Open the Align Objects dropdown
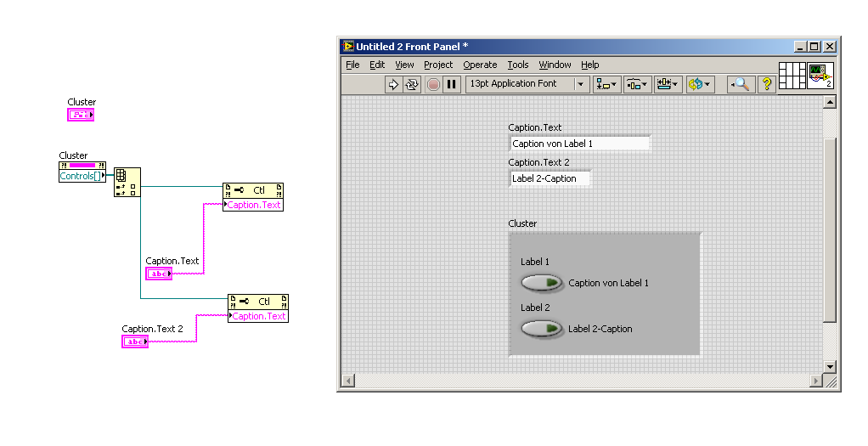This screenshot has height=446, width=868. point(606,84)
